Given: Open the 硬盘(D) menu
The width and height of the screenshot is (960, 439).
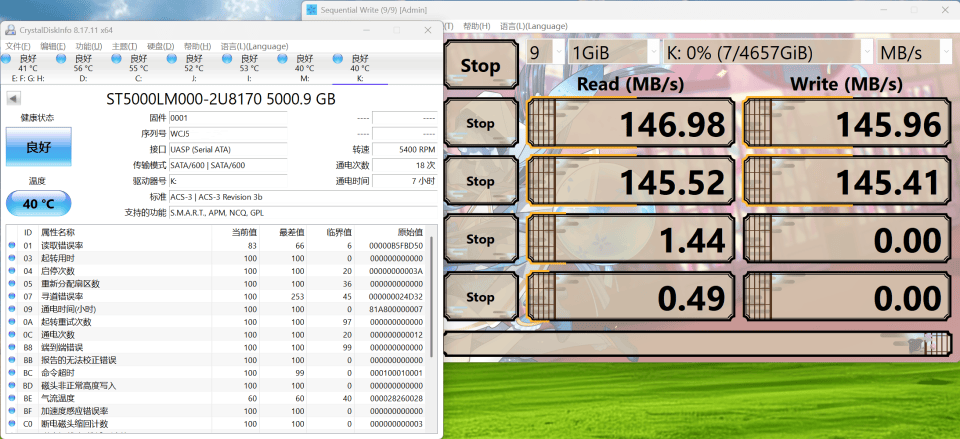Looking at the screenshot, I should [x=160, y=47].
